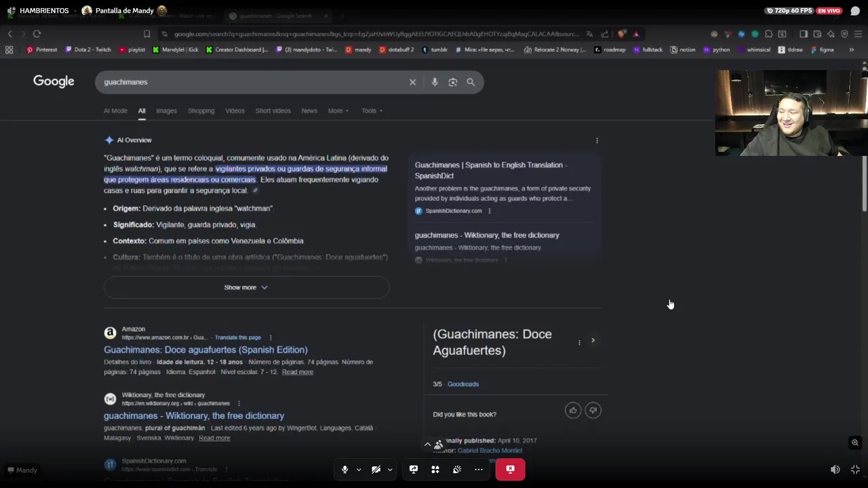Open the translate page icon in address bar
Screen dimensions: 868x488
point(589,34)
